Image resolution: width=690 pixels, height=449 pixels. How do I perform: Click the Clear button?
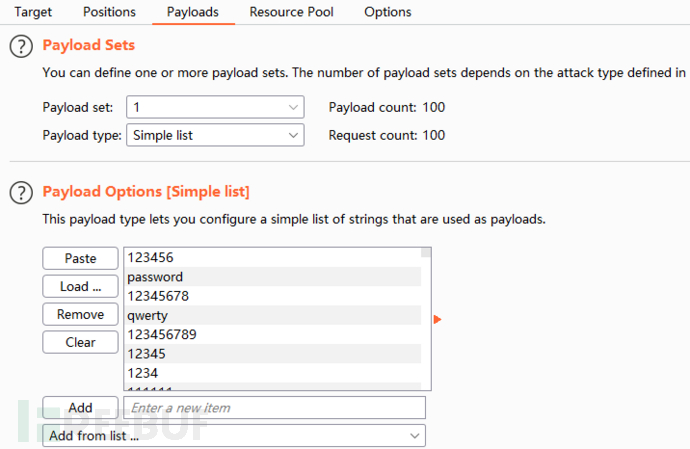point(80,342)
